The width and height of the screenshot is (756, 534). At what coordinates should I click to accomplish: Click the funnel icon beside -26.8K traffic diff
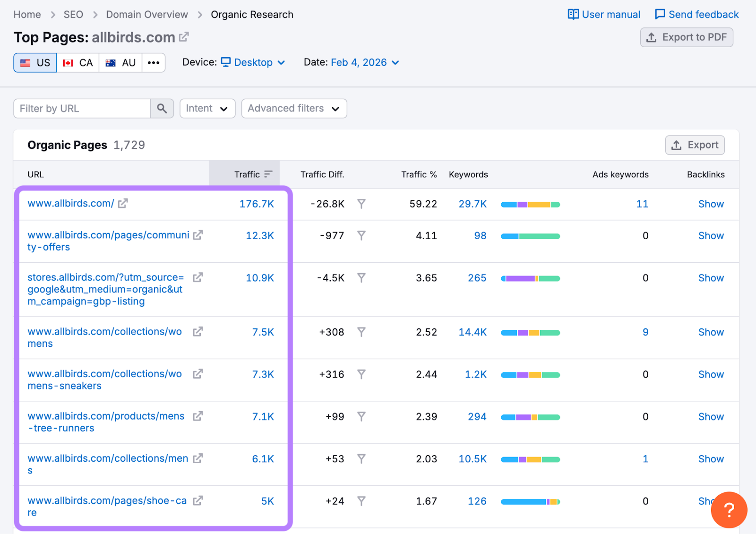tap(361, 204)
